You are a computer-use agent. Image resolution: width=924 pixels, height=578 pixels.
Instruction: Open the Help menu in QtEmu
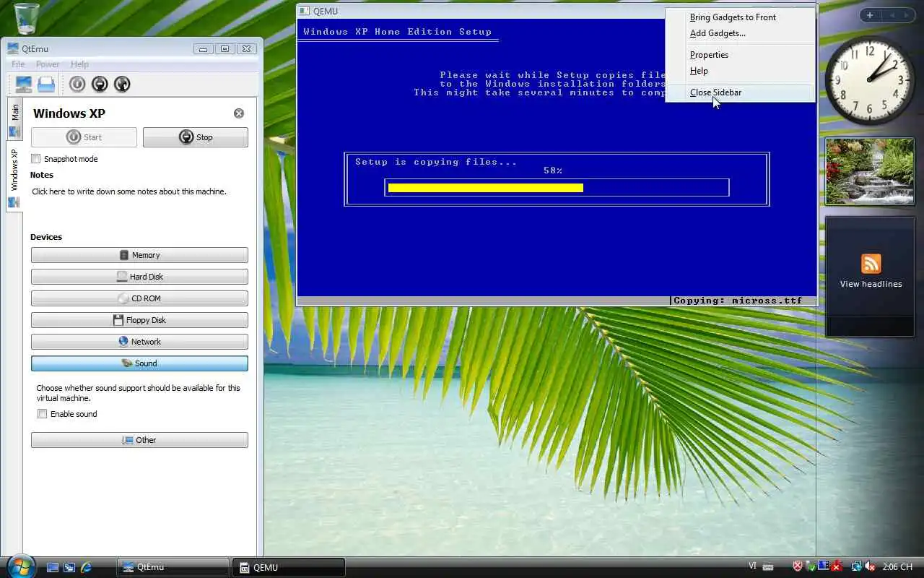pos(79,64)
